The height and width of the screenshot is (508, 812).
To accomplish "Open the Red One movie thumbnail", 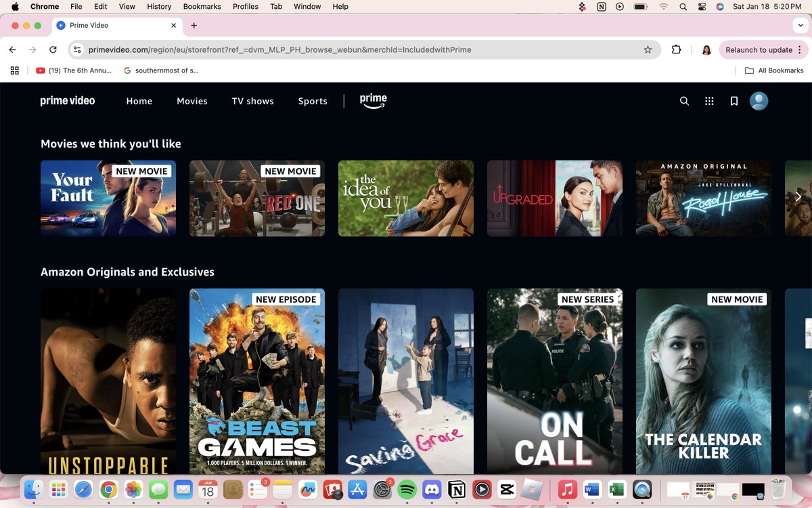I will point(257,198).
